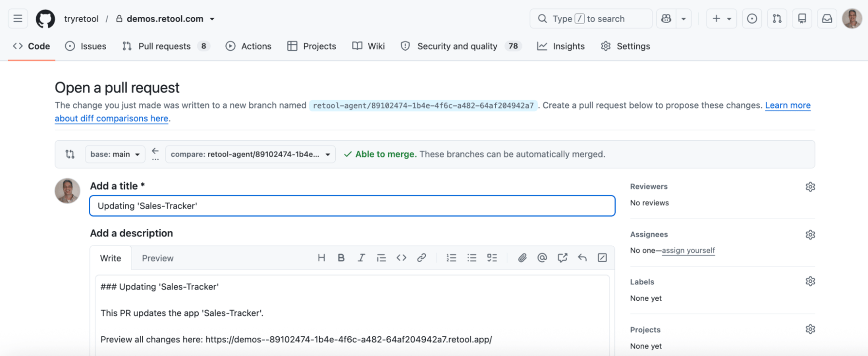This screenshot has height=356, width=868.
Task: Open compare branch dropdown
Action: [250, 154]
